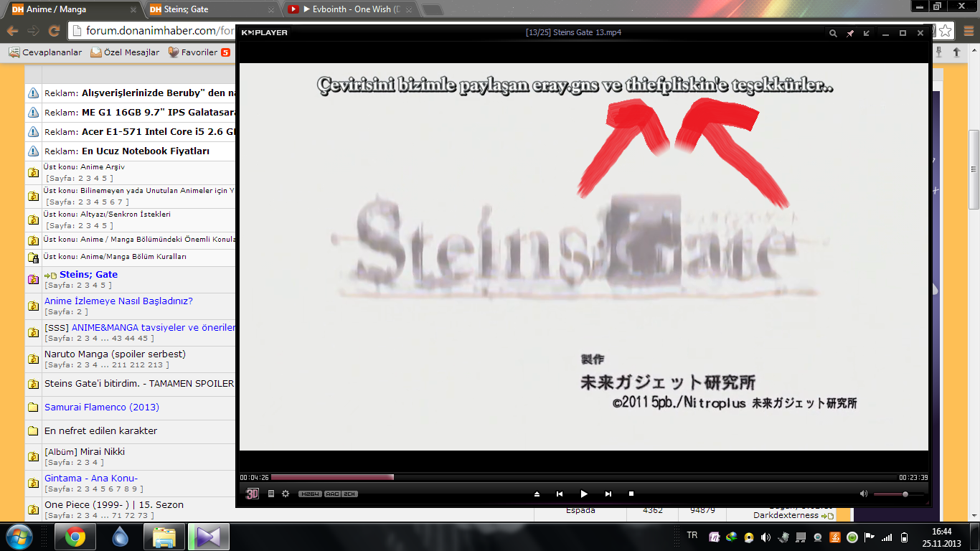Open Samurai Flamenco (2013) topic
The height and width of the screenshot is (551, 980).
102,407
